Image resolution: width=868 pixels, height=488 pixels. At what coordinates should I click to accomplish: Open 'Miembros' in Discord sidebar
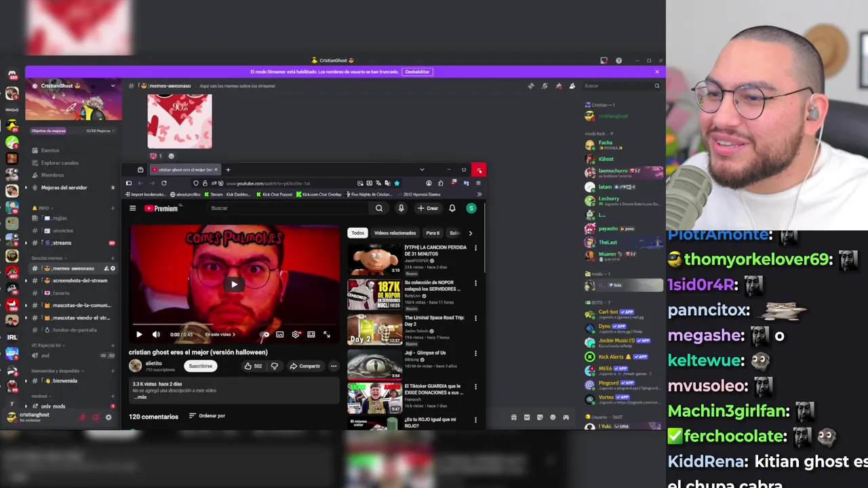(52, 175)
